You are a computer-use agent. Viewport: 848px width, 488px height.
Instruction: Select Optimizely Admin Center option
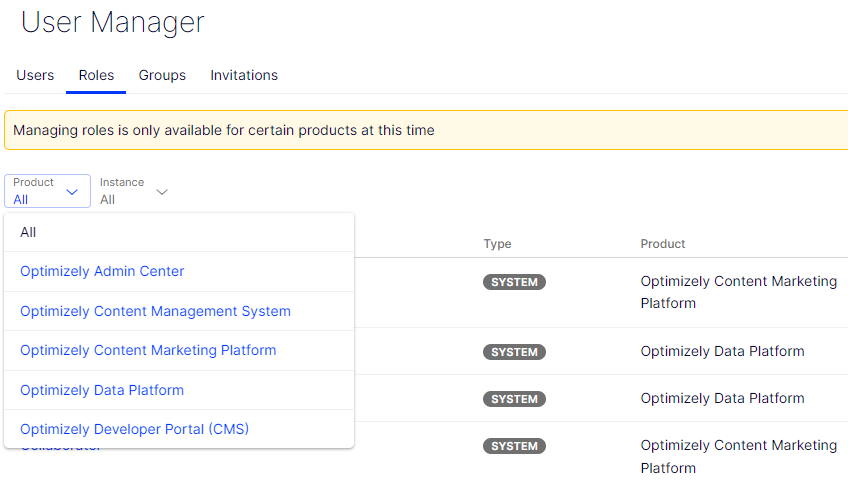point(179,272)
